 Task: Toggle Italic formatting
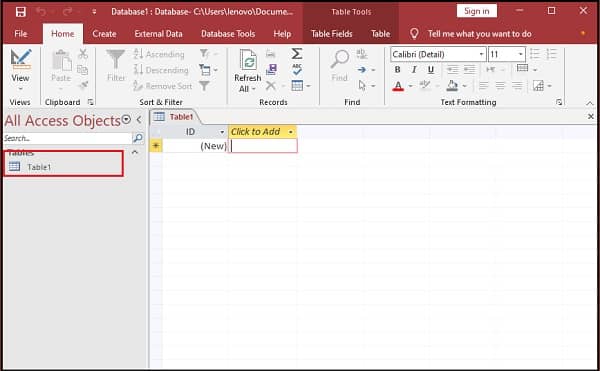point(414,70)
